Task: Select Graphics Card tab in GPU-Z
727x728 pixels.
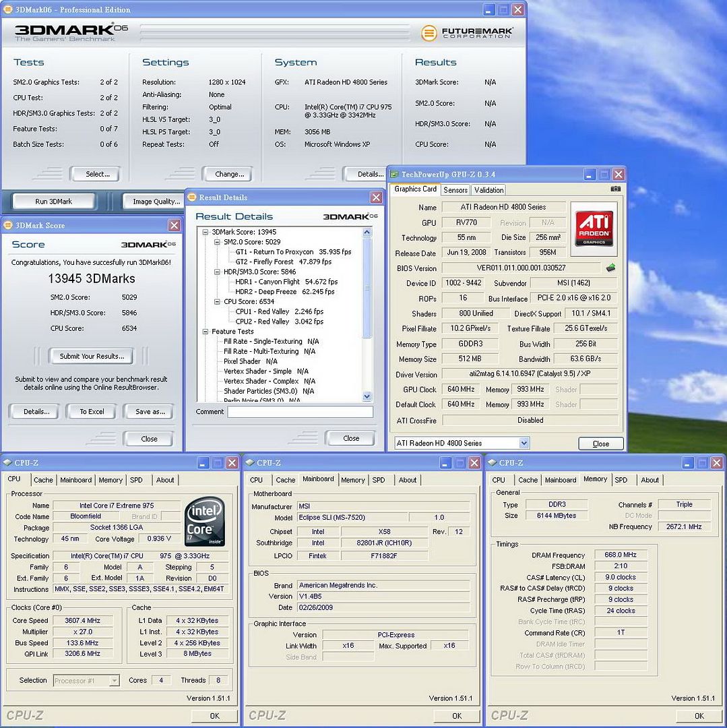Action: click(415, 189)
